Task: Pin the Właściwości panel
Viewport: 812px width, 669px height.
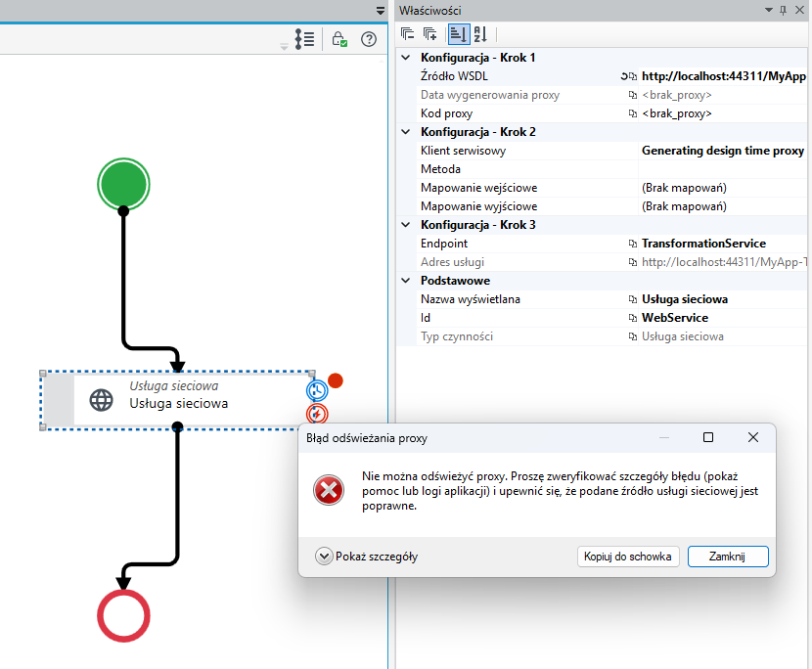Action: [x=783, y=11]
